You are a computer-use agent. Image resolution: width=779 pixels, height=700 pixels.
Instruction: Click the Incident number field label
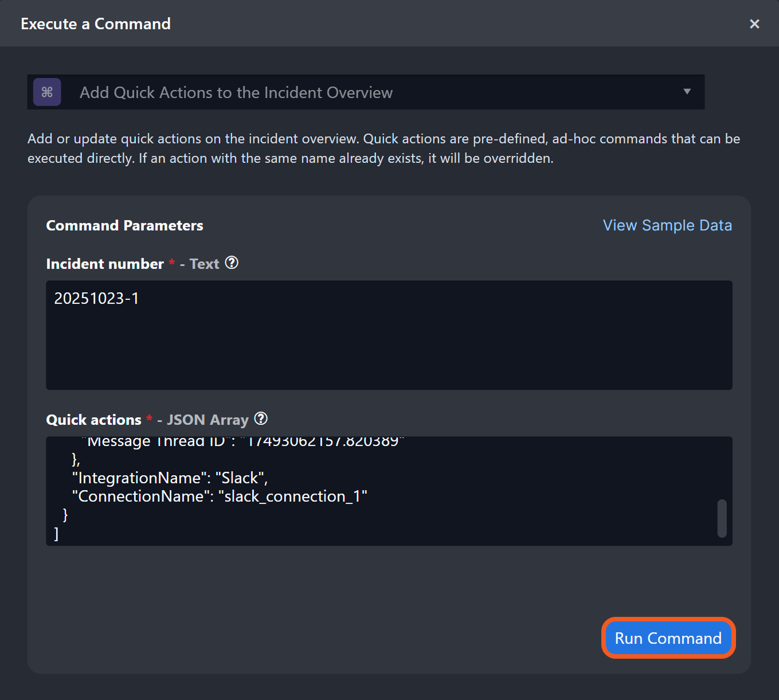click(105, 264)
